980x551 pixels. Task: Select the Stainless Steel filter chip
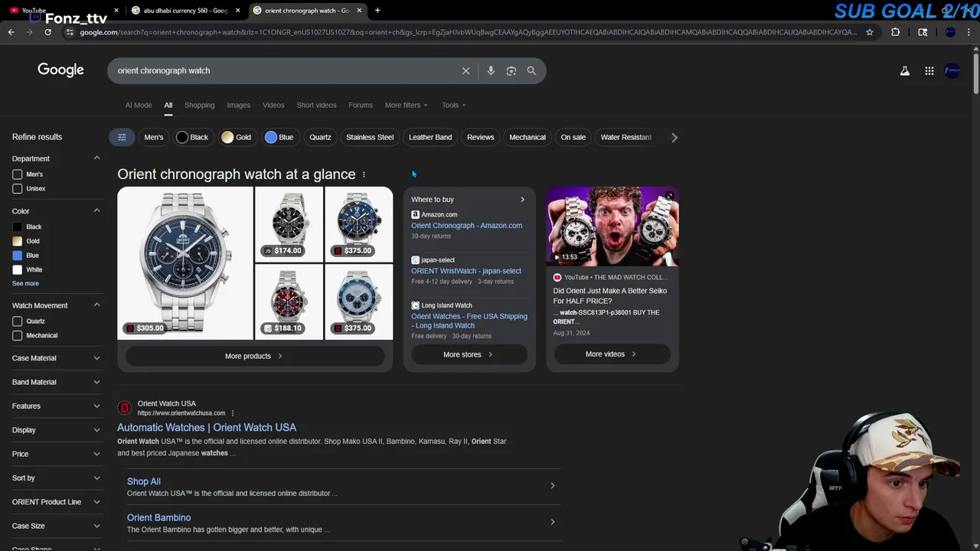(370, 137)
